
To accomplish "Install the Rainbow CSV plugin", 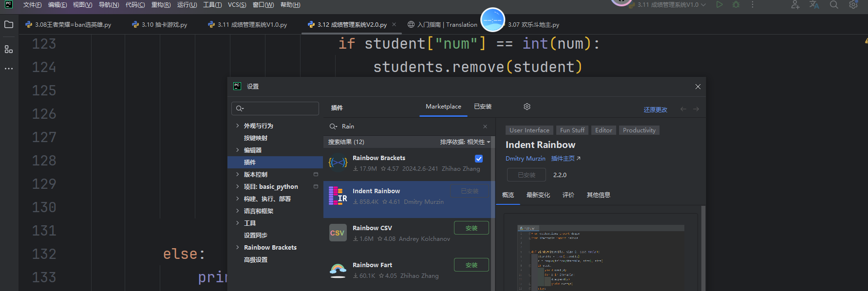I will click(x=471, y=228).
